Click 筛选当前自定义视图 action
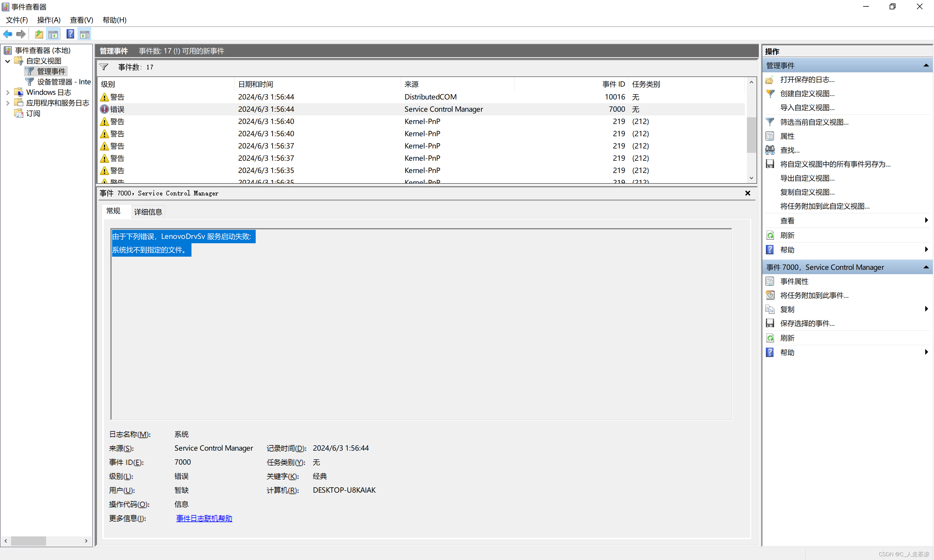Viewport: 934px width, 560px height. 814,122
